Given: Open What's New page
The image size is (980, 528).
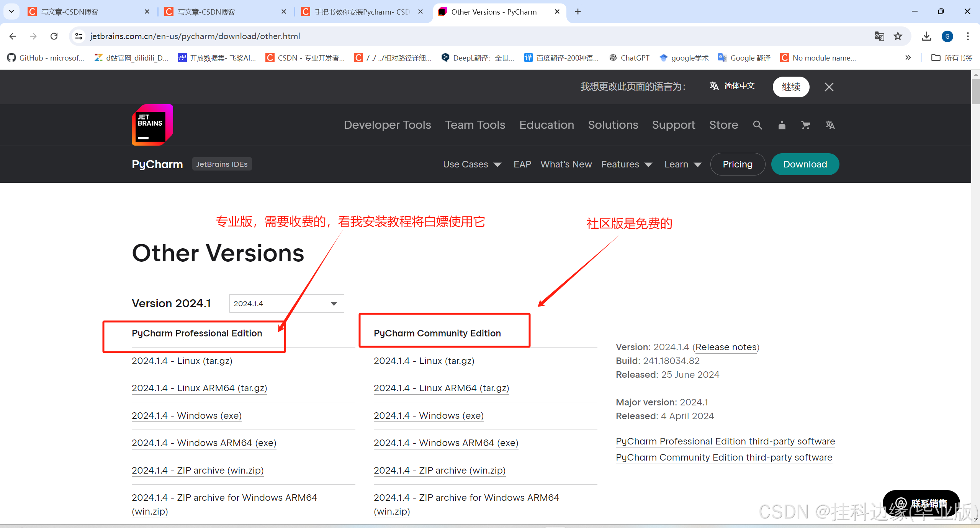Looking at the screenshot, I should pos(566,164).
